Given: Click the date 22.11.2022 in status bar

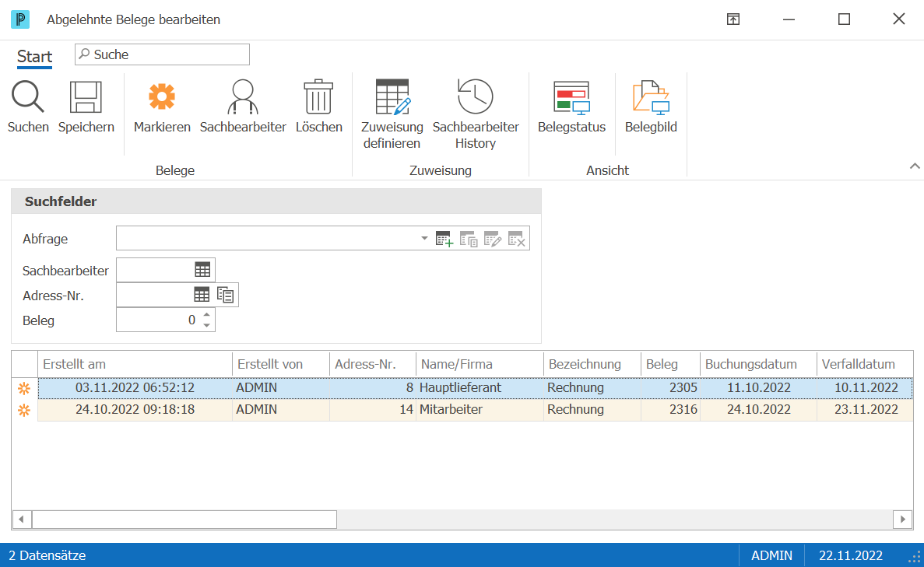Looking at the screenshot, I should pyautogui.click(x=851, y=556).
